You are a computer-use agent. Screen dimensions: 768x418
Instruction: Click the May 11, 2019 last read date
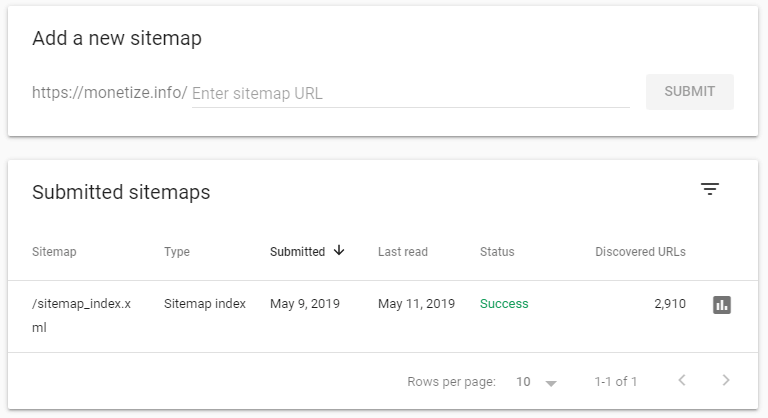pyautogui.click(x=416, y=304)
